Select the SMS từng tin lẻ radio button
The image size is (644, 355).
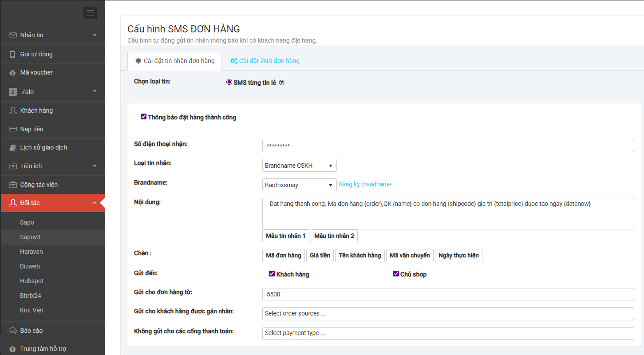coord(229,82)
